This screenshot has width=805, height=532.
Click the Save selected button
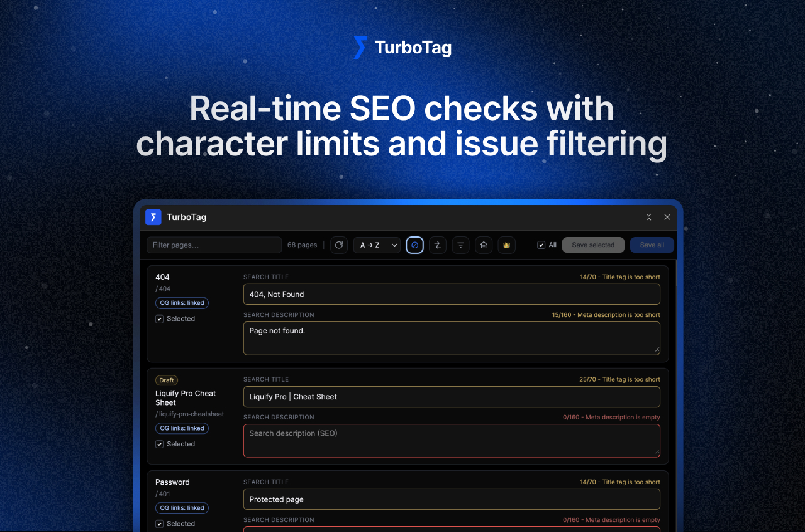pyautogui.click(x=593, y=245)
